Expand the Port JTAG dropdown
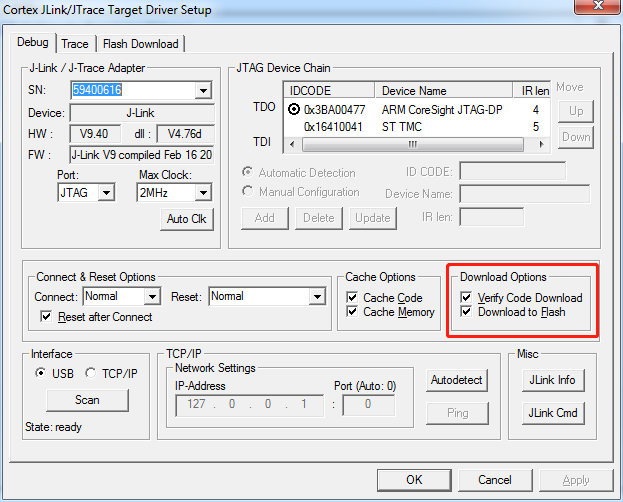Image resolution: width=623 pixels, height=502 pixels. (106, 193)
